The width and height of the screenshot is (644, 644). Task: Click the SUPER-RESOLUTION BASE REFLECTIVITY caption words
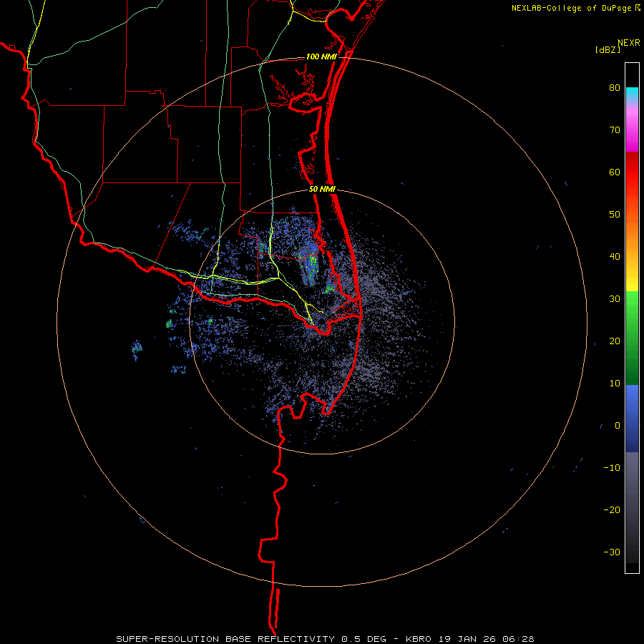click(225, 639)
